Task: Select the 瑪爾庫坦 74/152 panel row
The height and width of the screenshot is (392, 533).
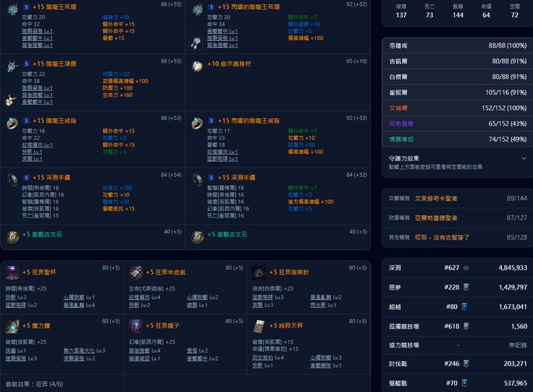Action: tap(458, 139)
